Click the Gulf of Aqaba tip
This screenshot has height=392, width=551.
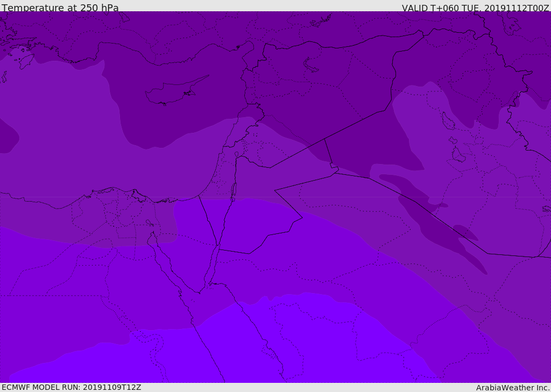tap(218, 248)
